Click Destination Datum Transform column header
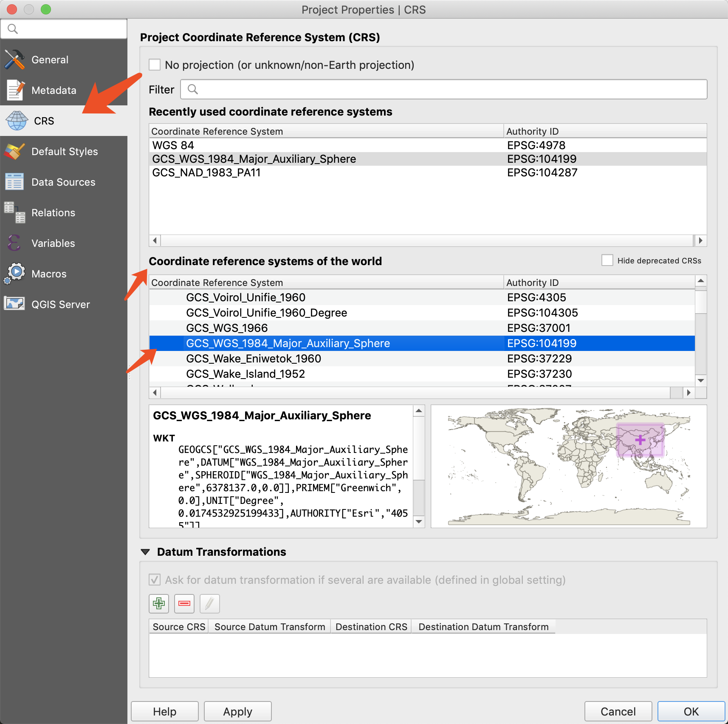This screenshot has height=724, width=728. click(483, 627)
